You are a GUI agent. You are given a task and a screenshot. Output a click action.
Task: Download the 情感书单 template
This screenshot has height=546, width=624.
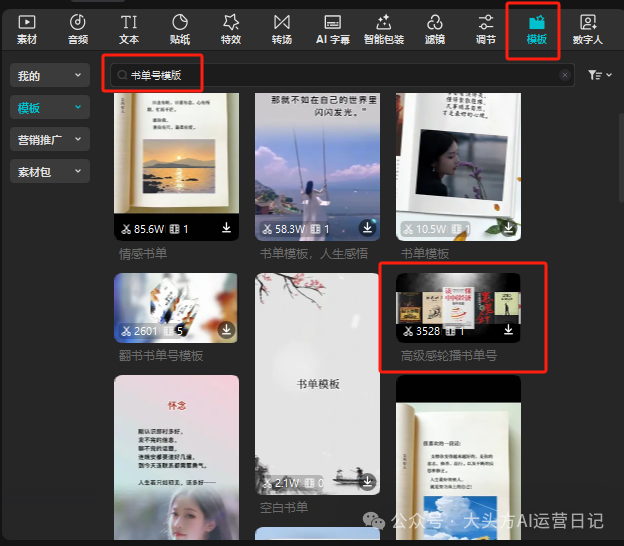point(226,228)
